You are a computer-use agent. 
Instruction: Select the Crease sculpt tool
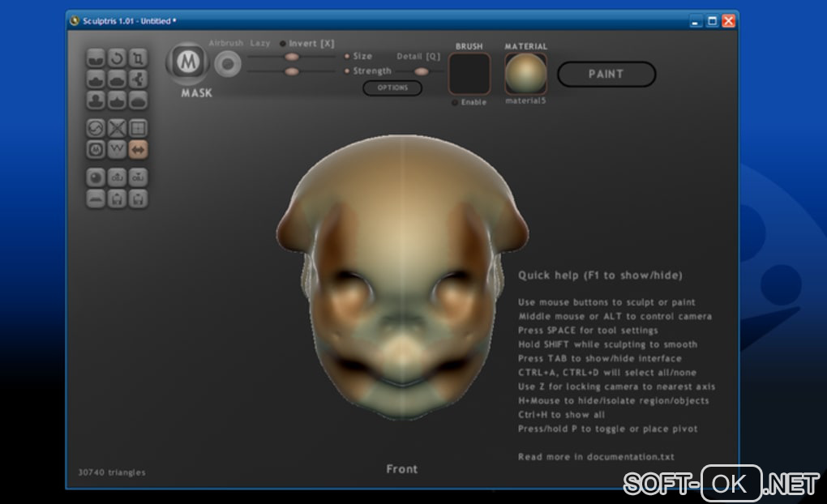96,58
